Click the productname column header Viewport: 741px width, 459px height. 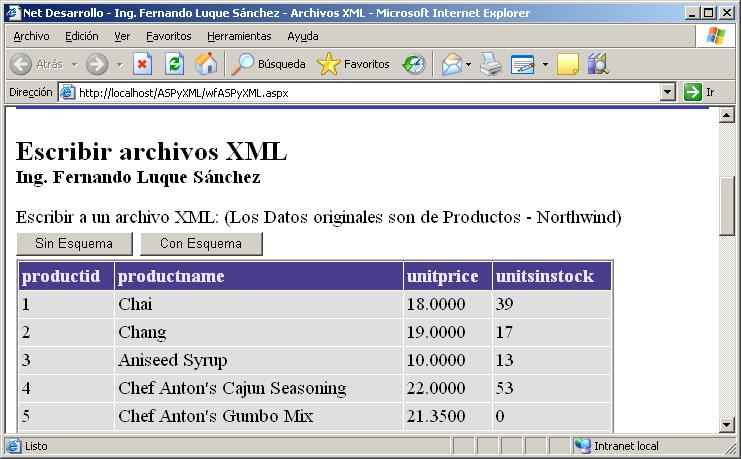point(258,276)
